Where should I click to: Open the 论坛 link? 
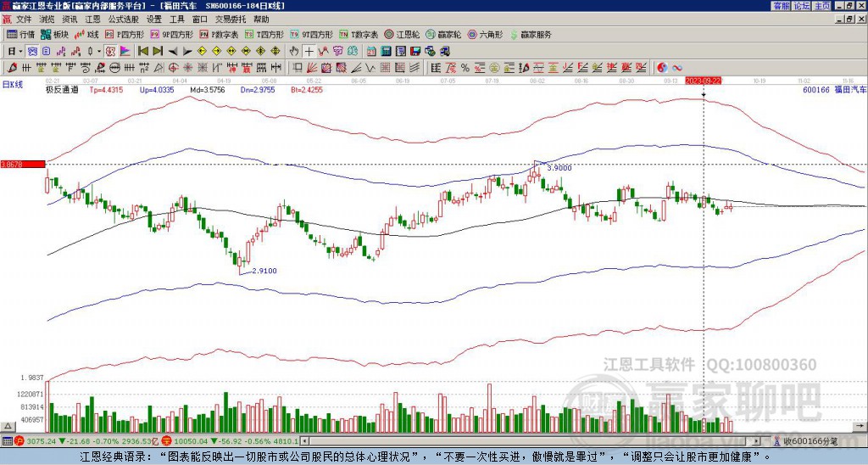(801, 6)
